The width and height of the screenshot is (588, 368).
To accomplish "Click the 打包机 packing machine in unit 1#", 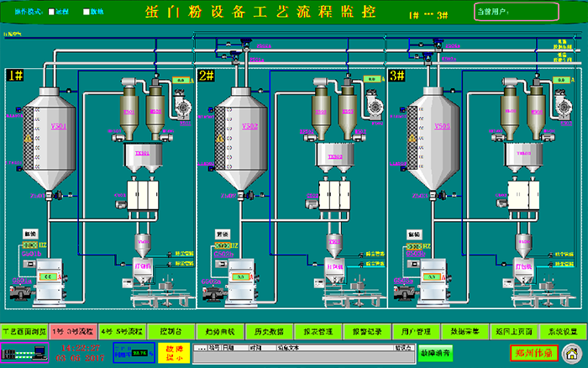I will point(143,270).
